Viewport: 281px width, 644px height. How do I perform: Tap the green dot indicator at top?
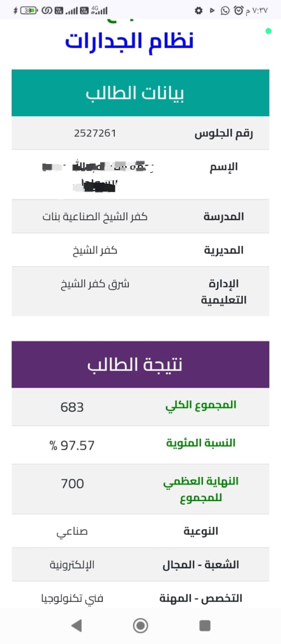(268, 31)
